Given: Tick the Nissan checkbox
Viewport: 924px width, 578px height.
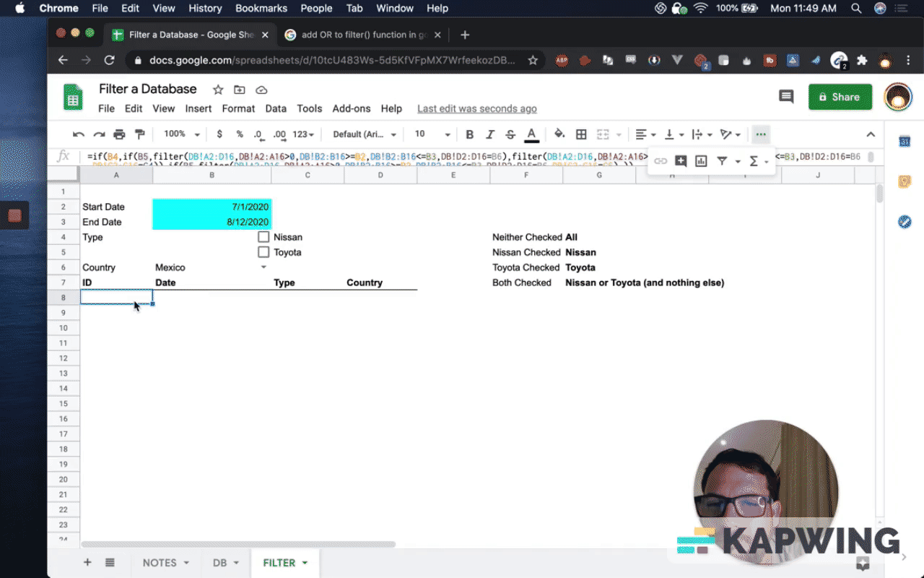Looking at the screenshot, I should (x=263, y=237).
